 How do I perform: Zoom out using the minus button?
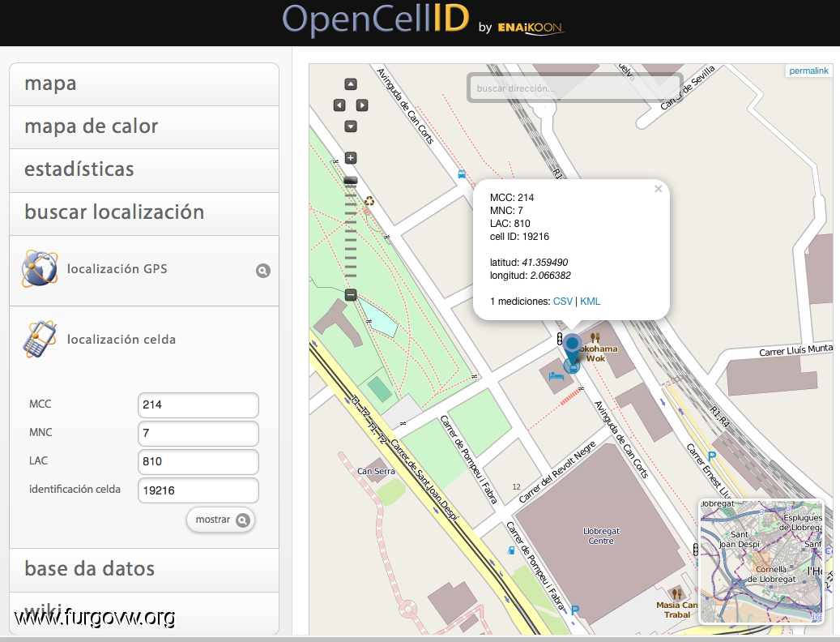(351, 295)
